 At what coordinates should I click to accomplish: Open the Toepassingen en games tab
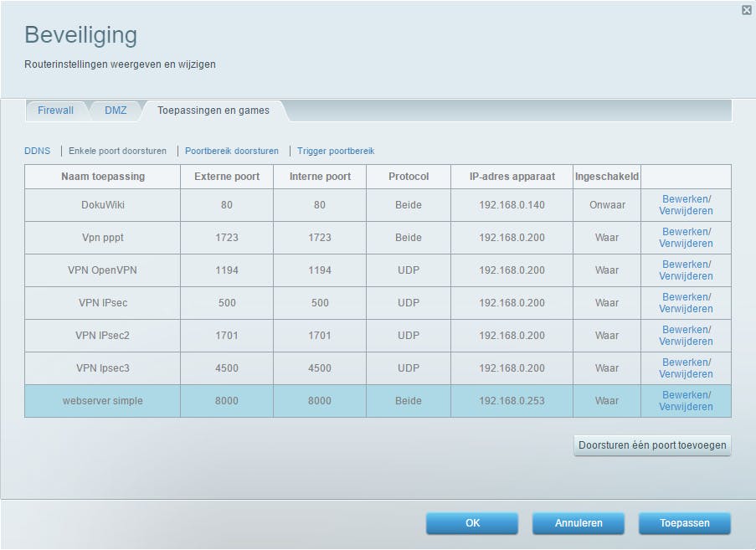[x=212, y=110]
